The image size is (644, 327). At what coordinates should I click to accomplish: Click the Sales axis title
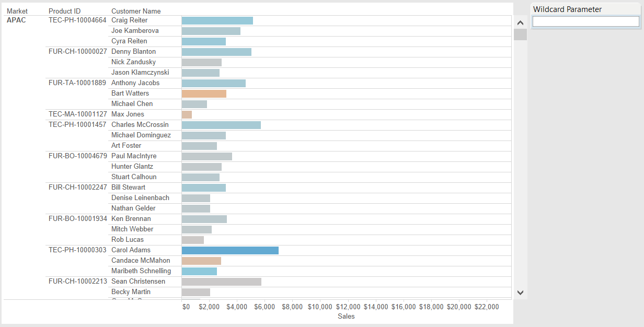(x=346, y=316)
